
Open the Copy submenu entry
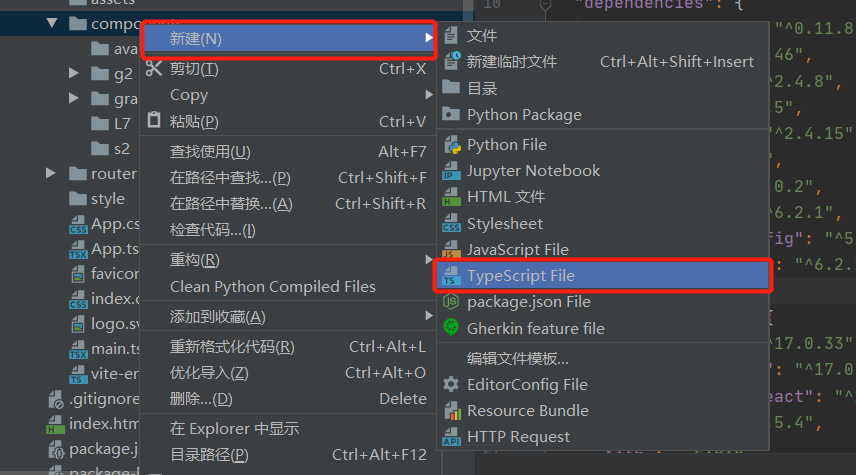click(x=189, y=95)
